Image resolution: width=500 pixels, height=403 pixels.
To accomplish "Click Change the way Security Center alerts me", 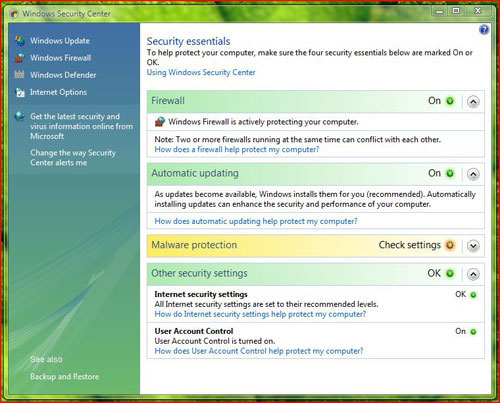I will (73, 158).
